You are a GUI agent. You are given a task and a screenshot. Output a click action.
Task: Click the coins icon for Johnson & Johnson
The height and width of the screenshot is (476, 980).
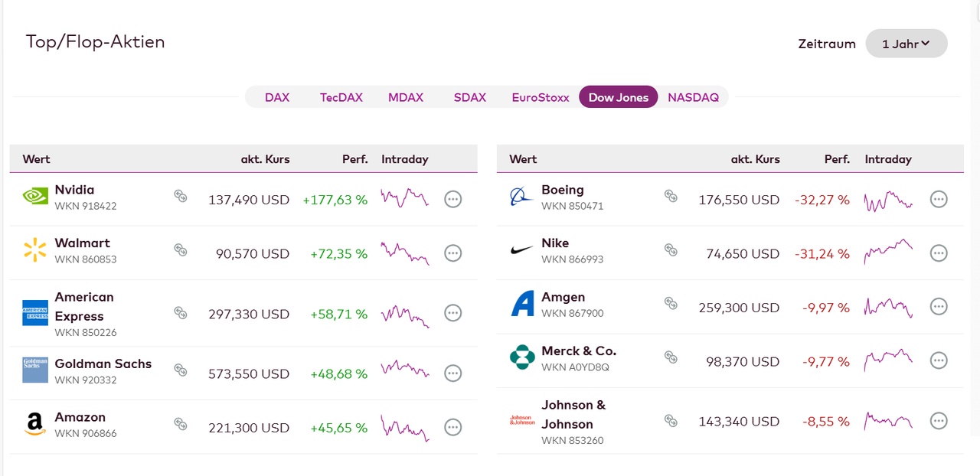tap(671, 420)
